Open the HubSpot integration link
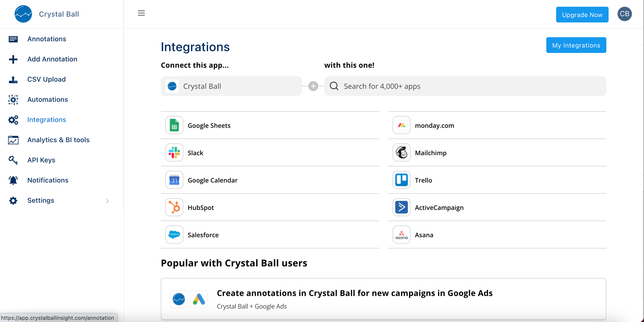This screenshot has height=322, width=644. [x=270, y=207]
